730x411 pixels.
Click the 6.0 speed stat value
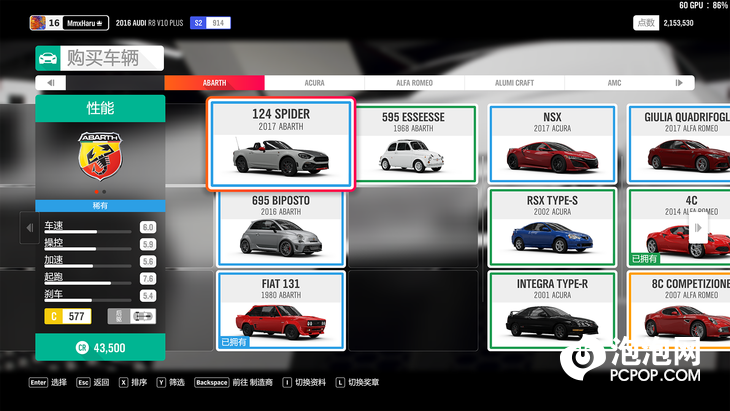148,227
